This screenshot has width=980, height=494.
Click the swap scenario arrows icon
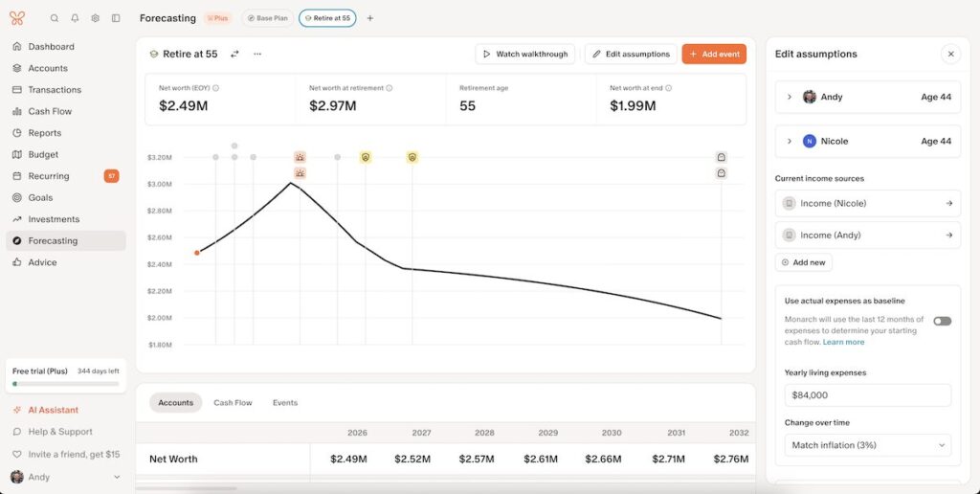[x=234, y=54]
